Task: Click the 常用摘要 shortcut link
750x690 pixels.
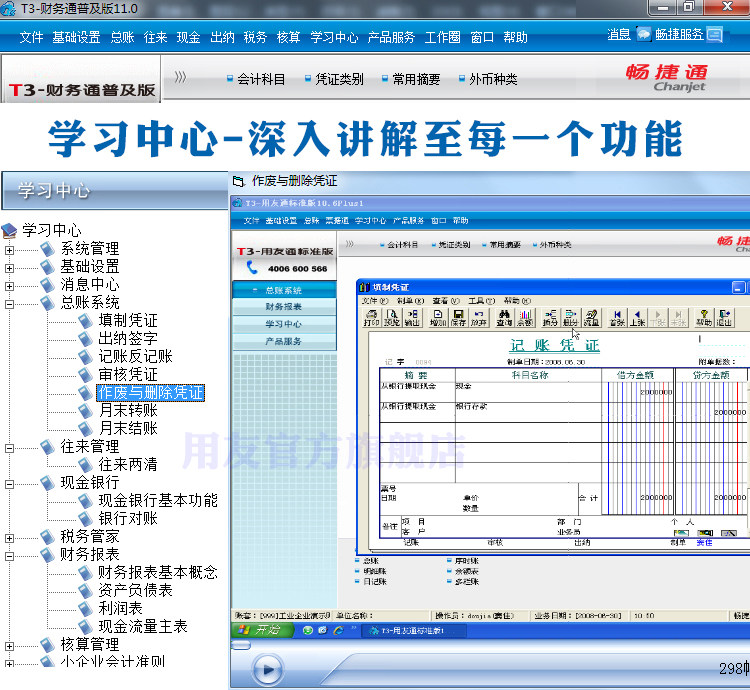Action: (416, 79)
